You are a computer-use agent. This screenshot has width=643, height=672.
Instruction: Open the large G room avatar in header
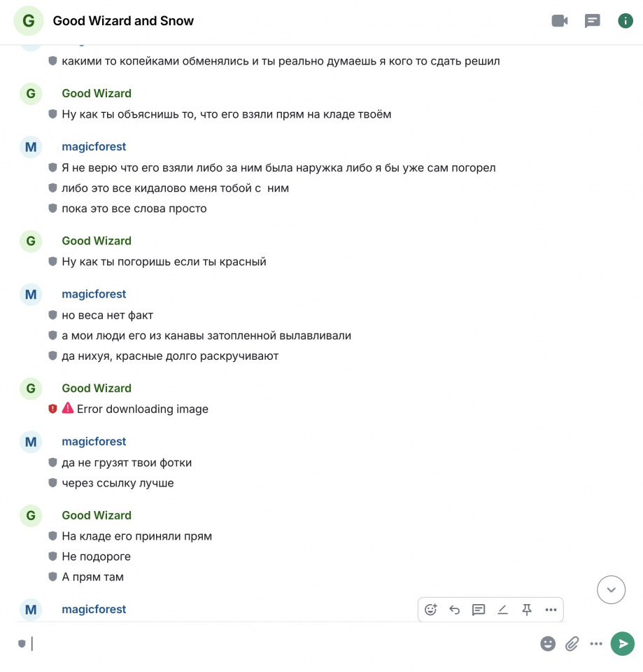(29, 20)
